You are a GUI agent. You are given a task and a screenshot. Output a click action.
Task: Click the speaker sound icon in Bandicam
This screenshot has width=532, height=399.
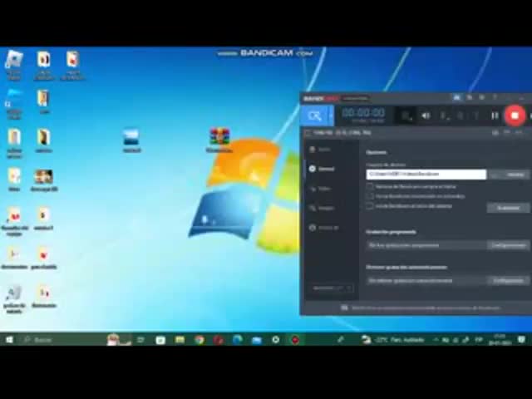426,116
